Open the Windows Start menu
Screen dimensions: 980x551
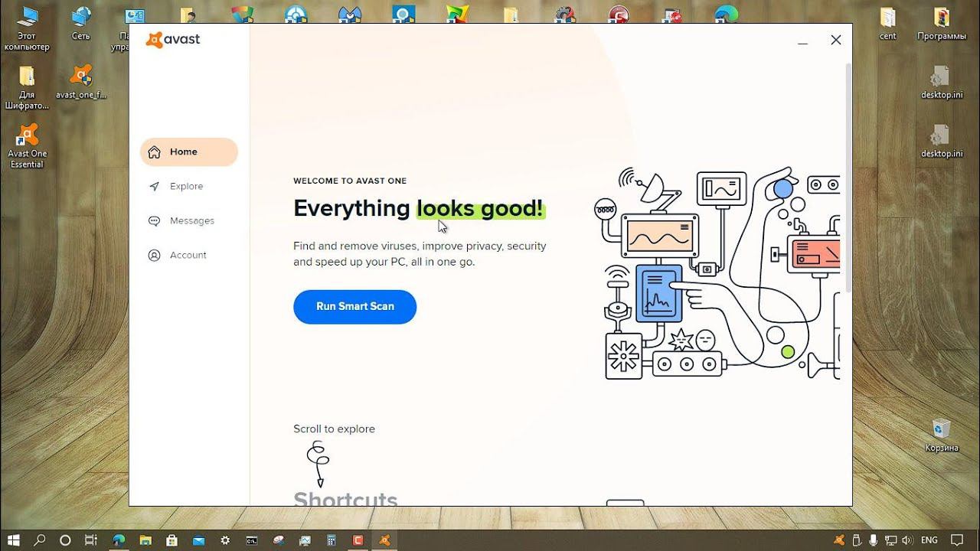coord(14,540)
